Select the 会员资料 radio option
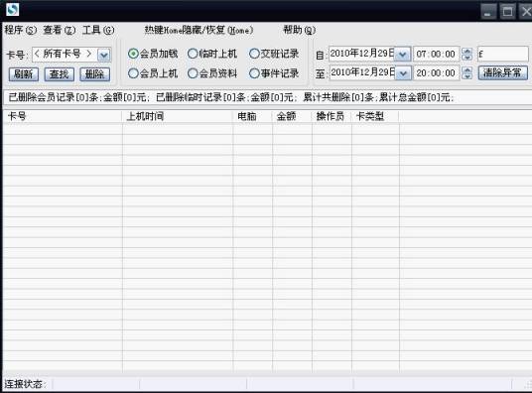The image size is (532, 393). (x=212, y=73)
